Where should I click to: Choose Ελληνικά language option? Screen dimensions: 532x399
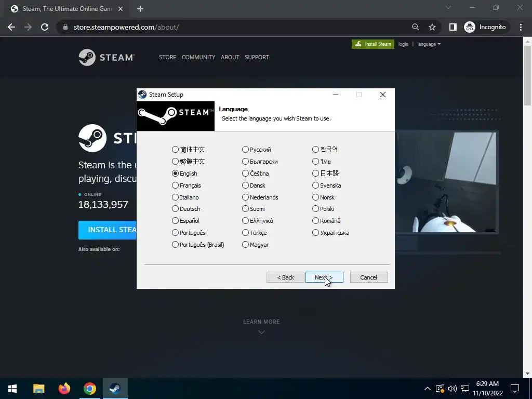point(245,220)
